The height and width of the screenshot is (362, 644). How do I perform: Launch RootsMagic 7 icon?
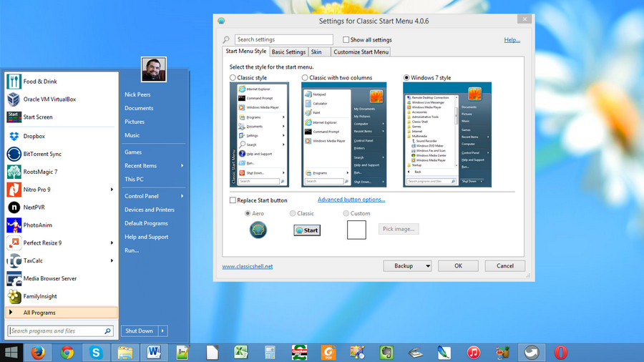coord(14,172)
